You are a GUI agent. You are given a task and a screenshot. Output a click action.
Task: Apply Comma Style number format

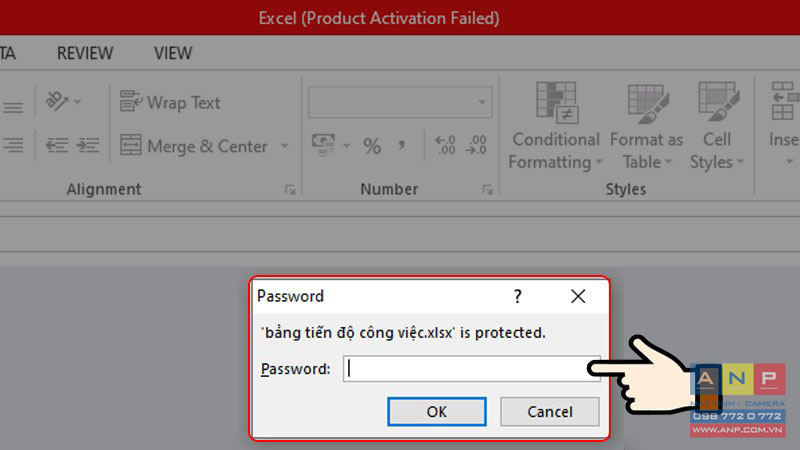click(x=402, y=146)
